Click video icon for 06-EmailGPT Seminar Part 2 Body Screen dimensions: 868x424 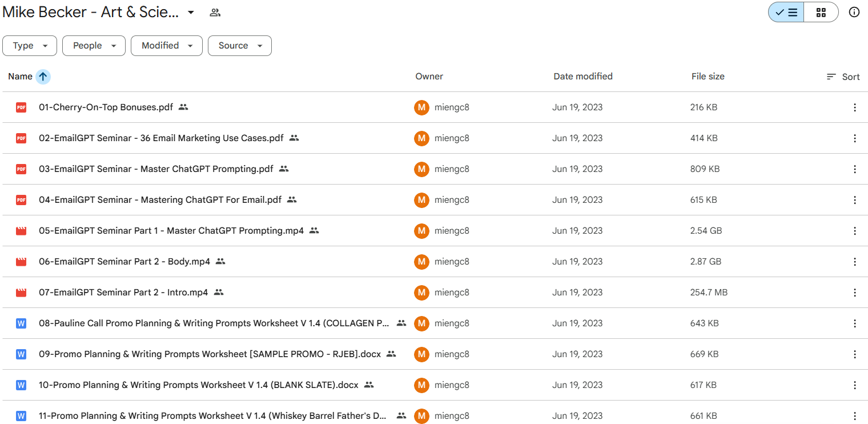(x=21, y=262)
